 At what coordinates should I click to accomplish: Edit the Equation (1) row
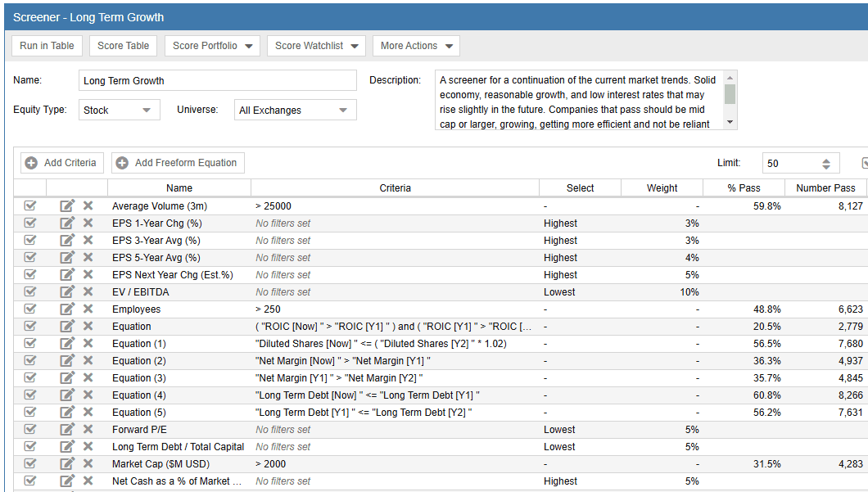coord(67,343)
